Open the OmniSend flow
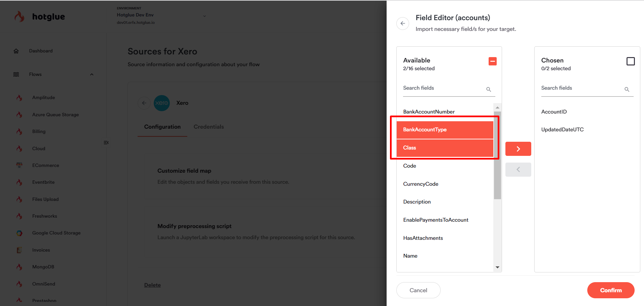The width and height of the screenshot is (644, 306). tap(44, 284)
